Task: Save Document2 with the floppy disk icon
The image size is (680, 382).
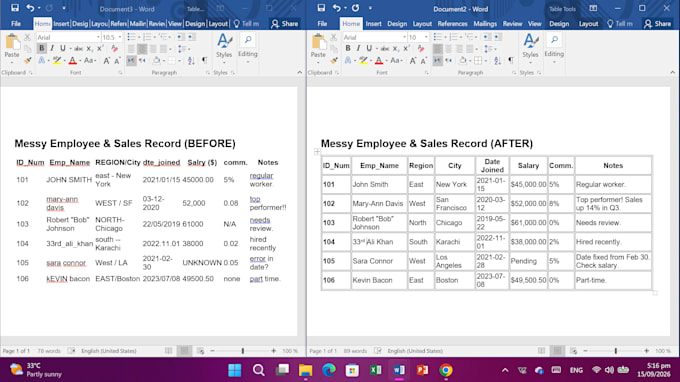Action: [x=321, y=8]
